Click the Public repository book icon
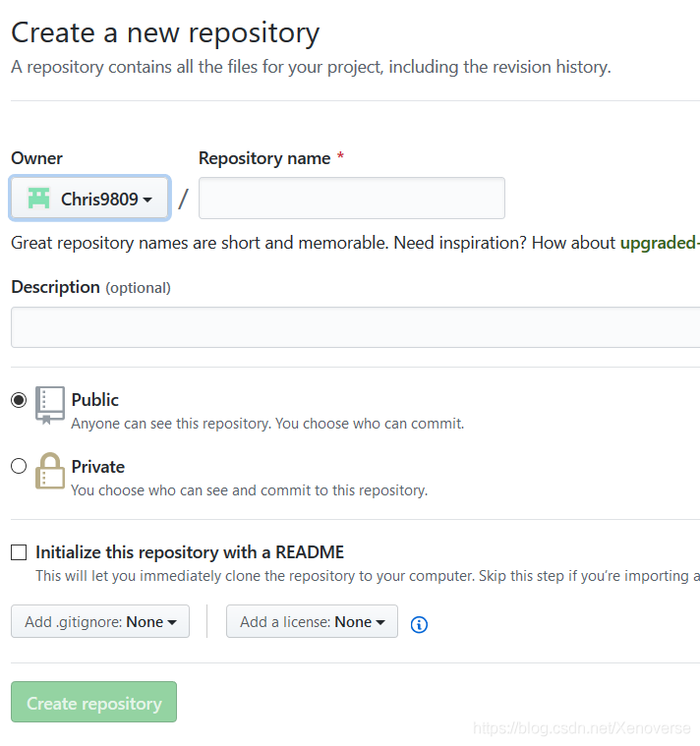The width and height of the screenshot is (700, 746). point(50,404)
